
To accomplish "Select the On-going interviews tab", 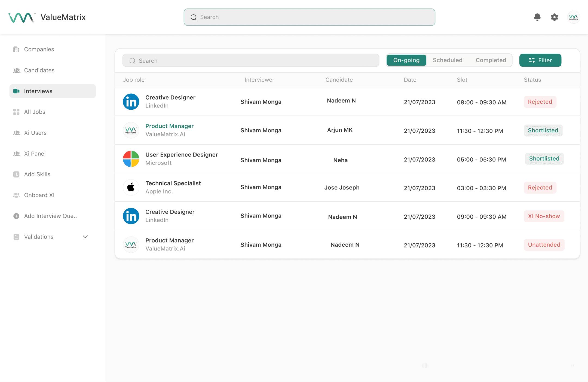I will 406,60.
